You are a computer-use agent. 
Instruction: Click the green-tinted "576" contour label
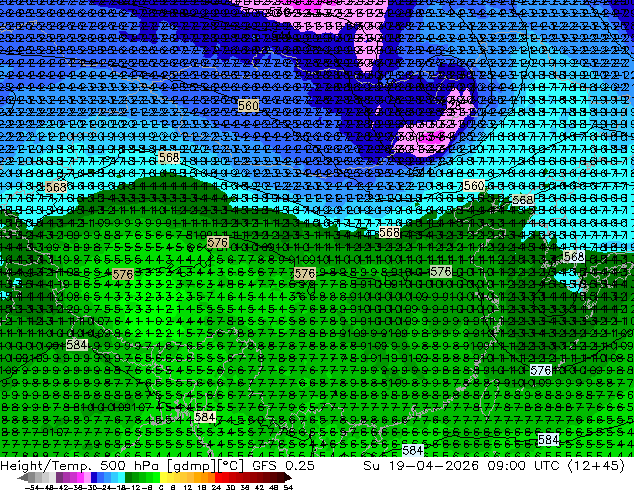pyautogui.click(x=441, y=271)
